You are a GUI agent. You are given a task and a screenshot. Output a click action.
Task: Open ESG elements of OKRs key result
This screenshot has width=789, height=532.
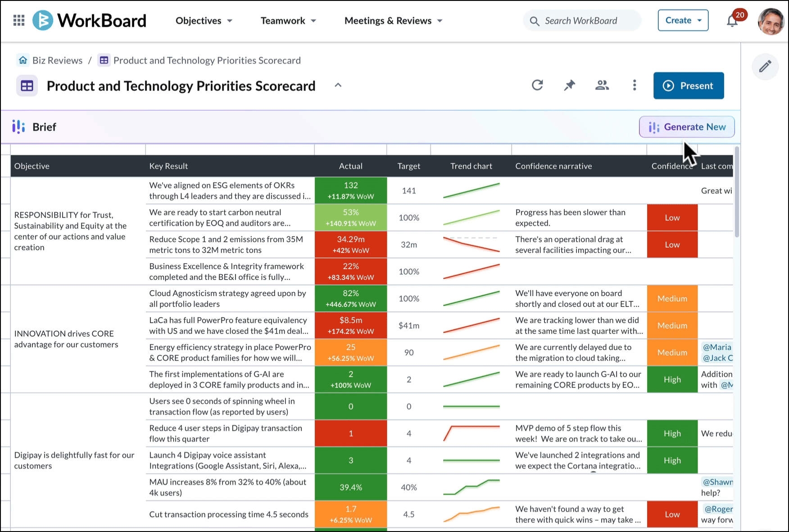(x=230, y=190)
